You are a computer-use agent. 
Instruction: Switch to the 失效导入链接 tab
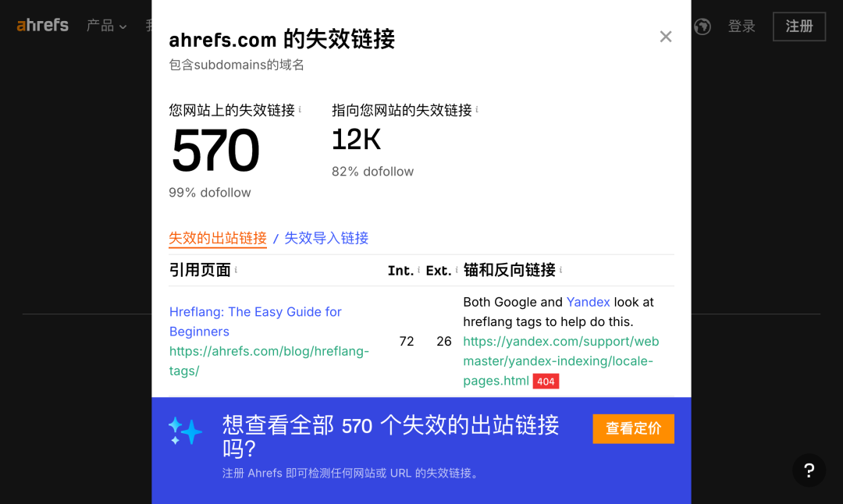326,238
